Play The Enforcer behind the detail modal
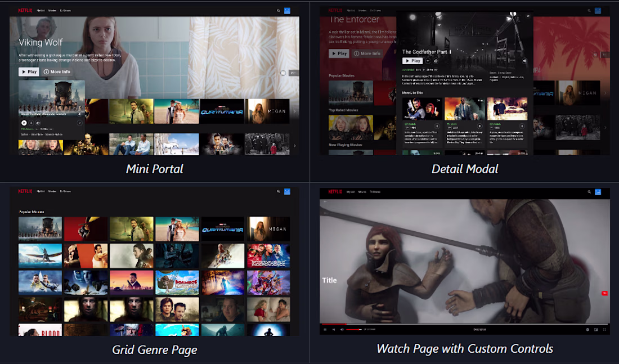 339,53
